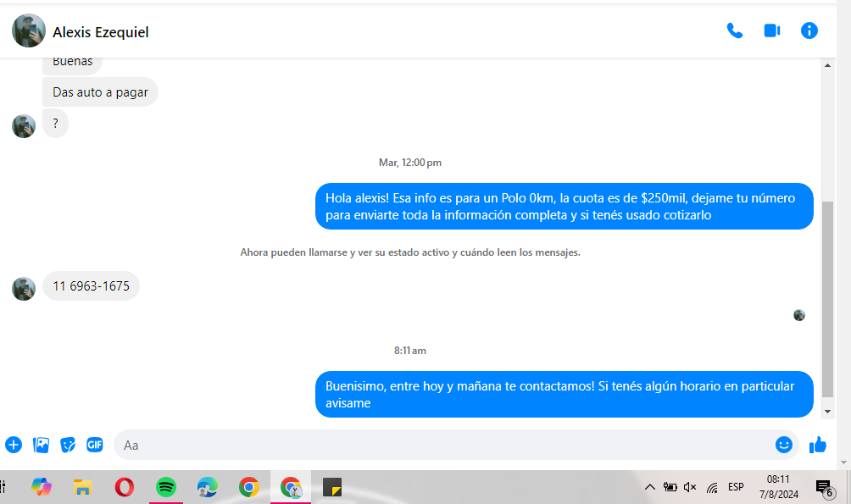
Task: Attach a photo or file
Action: (41, 445)
